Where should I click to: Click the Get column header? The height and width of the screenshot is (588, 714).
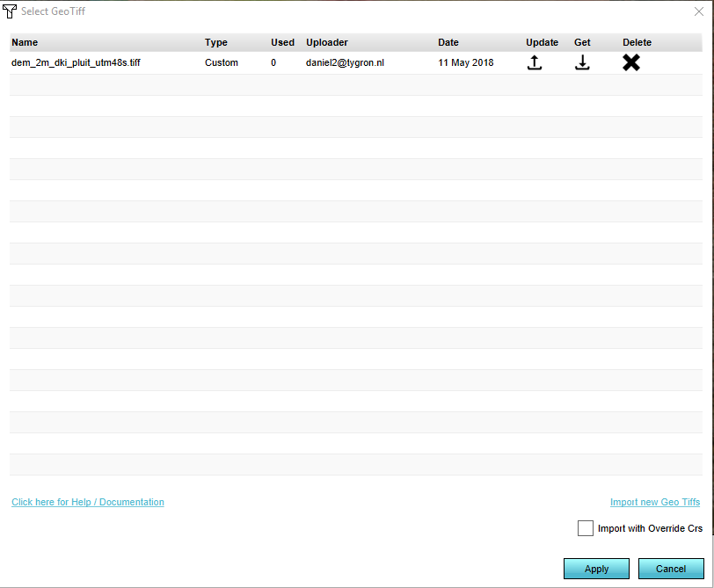(582, 42)
